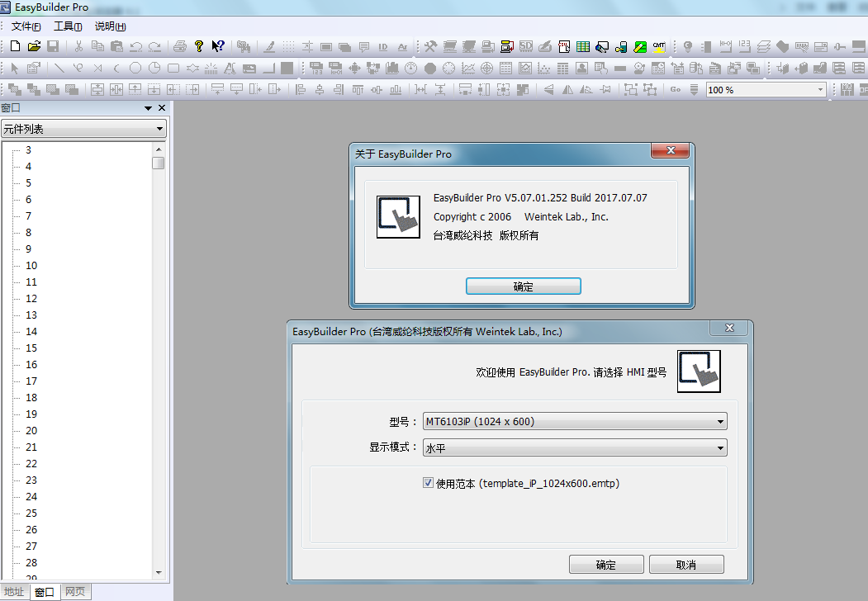Viewport: 868px width, 601px height.
Task: Click the Open file folder icon
Action: (x=34, y=46)
